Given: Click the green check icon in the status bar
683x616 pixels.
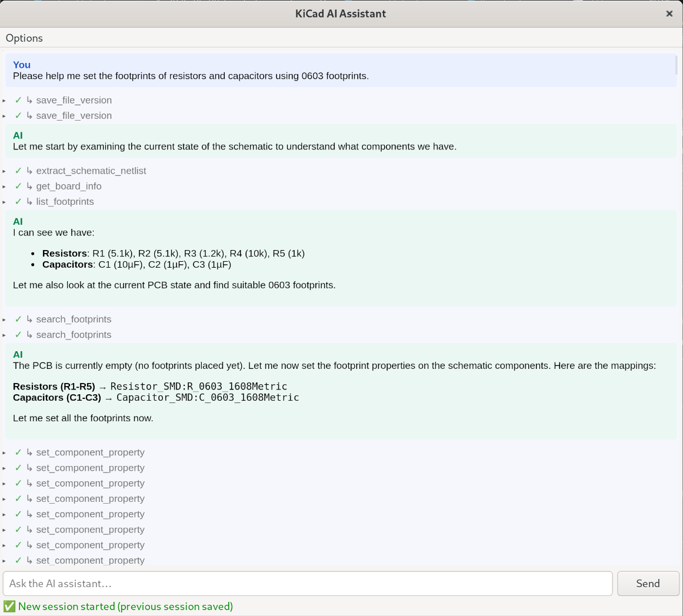Looking at the screenshot, I should 9,607.
